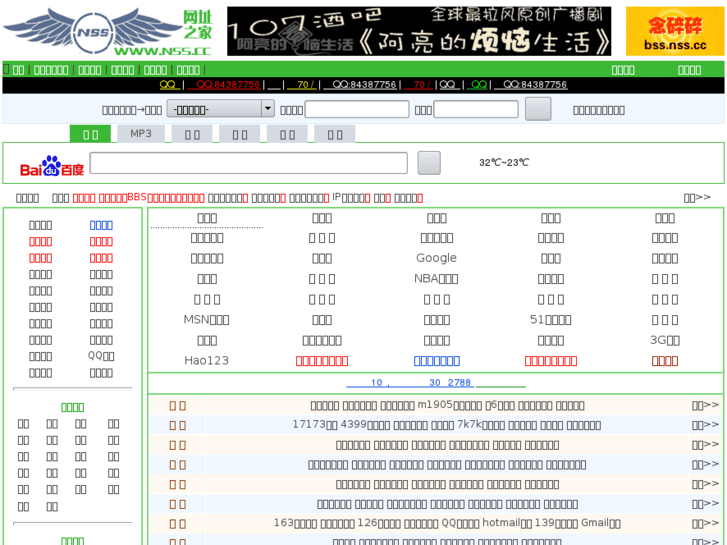Screen dimensions: 727x545
Task: Click the Baidu logo
Action: (x=51, y=166)
